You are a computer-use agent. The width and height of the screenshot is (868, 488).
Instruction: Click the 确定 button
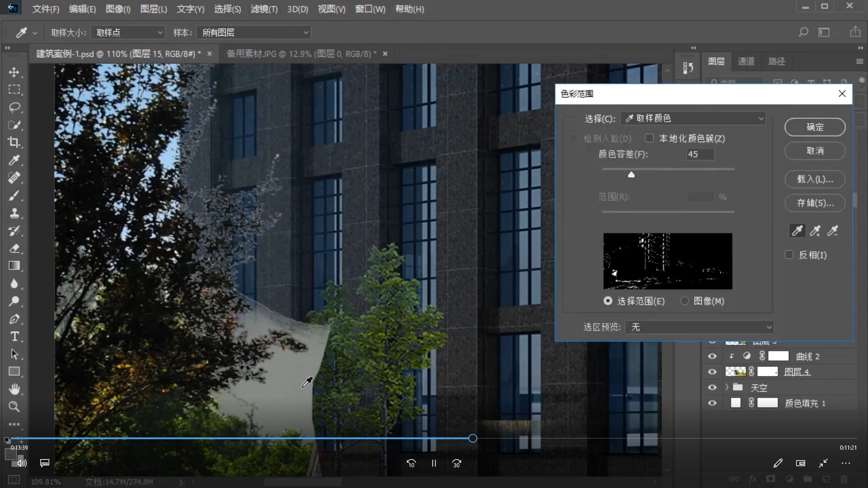point(815,127)
